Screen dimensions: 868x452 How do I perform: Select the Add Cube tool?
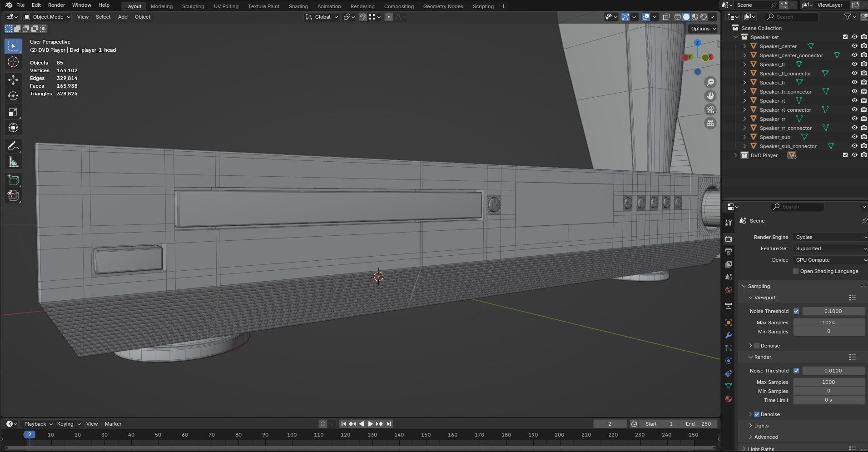[x=13, y=180]
